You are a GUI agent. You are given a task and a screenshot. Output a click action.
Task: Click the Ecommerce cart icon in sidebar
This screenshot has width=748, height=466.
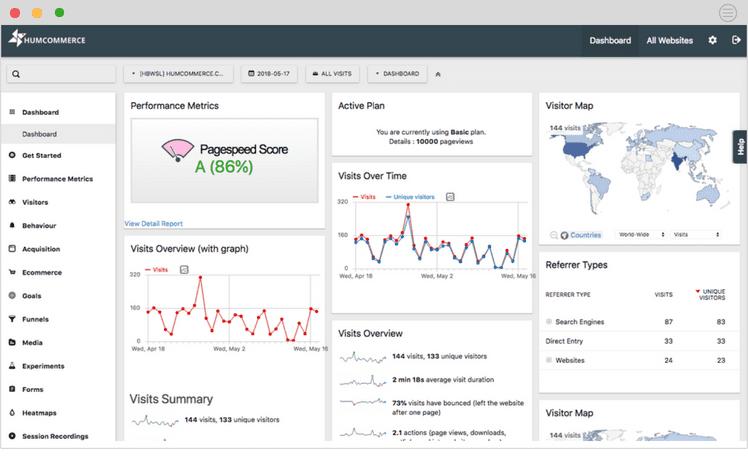(11, 272)
